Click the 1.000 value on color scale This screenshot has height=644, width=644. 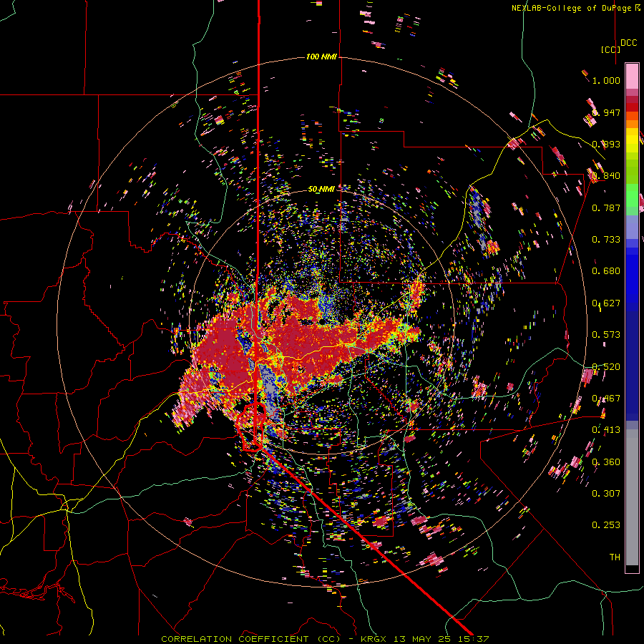point(606,80)
